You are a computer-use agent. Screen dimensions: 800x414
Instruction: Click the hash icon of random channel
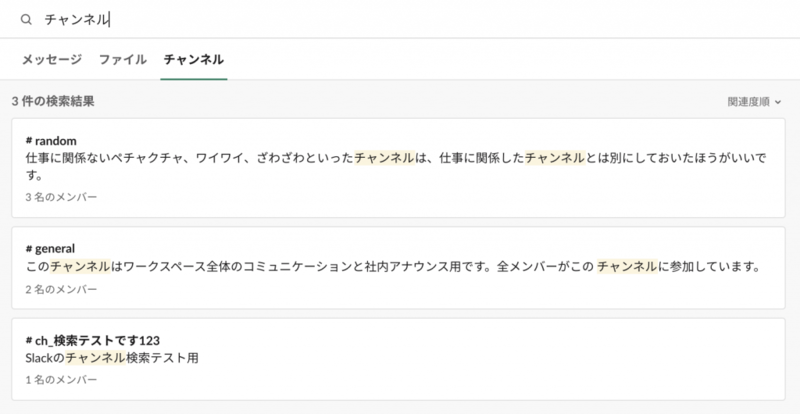pyautogui.click(x=29, y=141)
